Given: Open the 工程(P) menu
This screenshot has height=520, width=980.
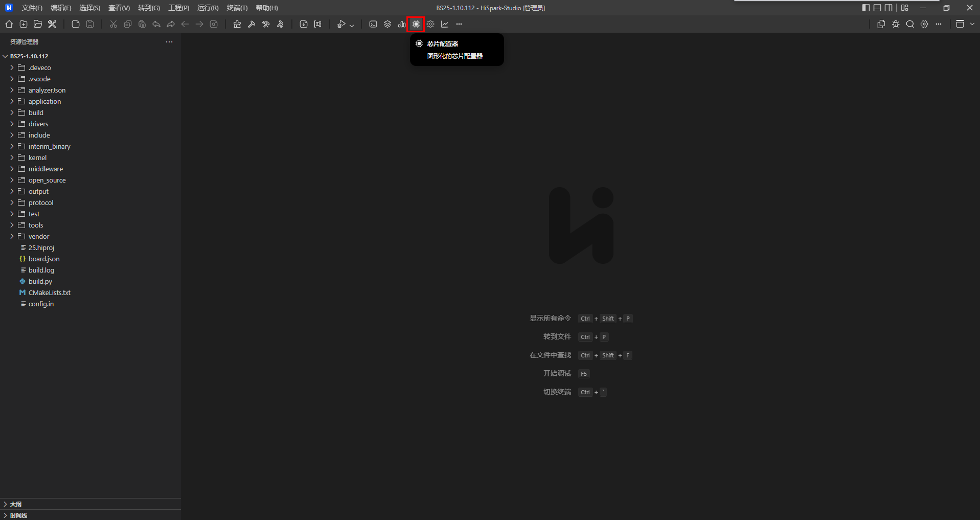Looking at the screenshot, I should [x=178, y=8].
